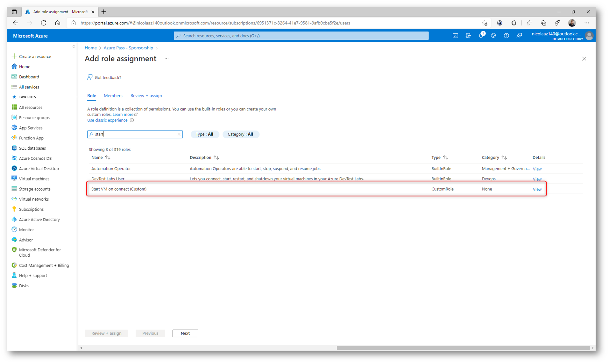The height and width of the screenshot is (364, 609).
Task: Go to Azure Pass - Sponsorship breadcrumb
Action: (x=128, y=48)
